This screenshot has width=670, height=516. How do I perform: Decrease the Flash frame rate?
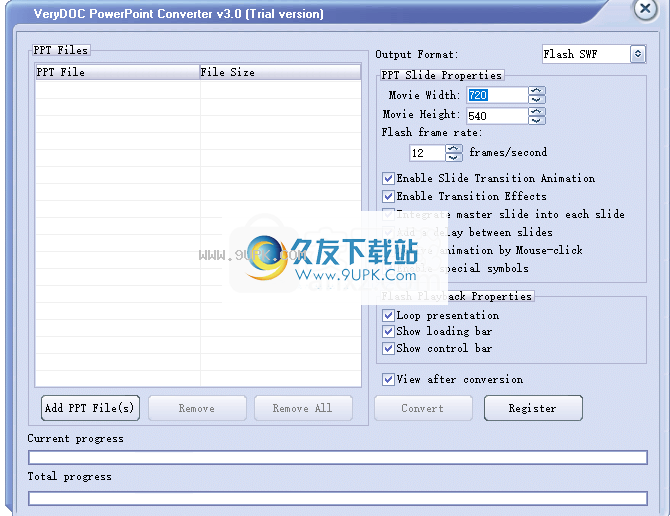point(453,157)
